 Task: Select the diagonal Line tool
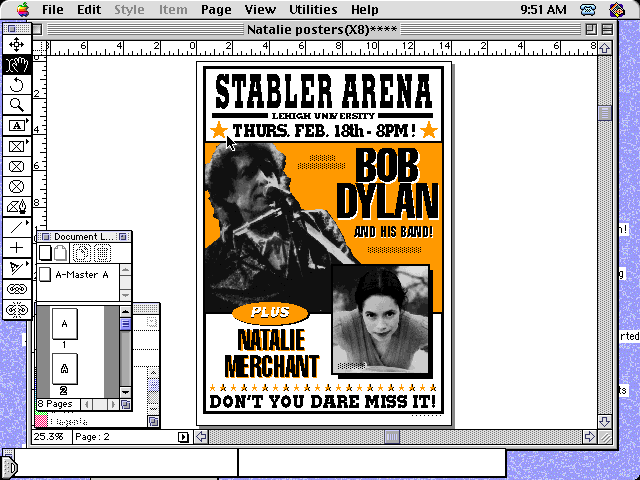pos(16,227)
